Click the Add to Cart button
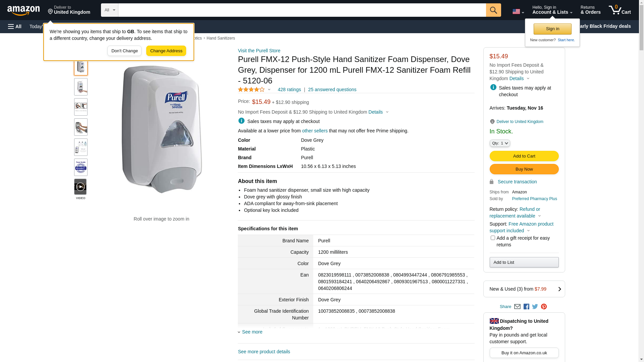Image resolution: width=644 pixels, height=362 pixels. tap(524, 156)
